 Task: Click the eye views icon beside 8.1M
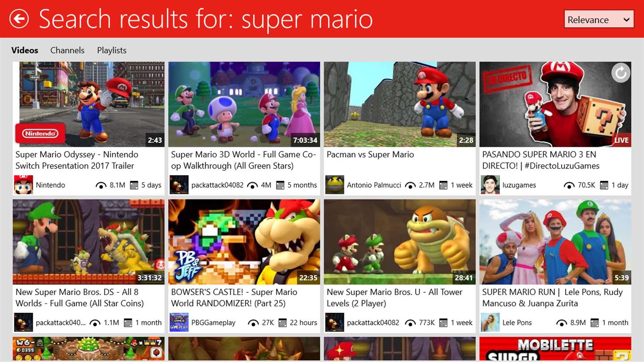point(101,185)
